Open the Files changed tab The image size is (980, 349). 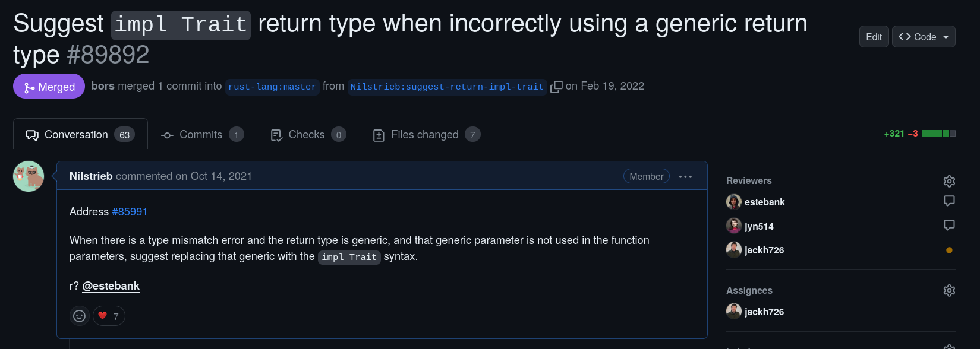pos(426,135)
